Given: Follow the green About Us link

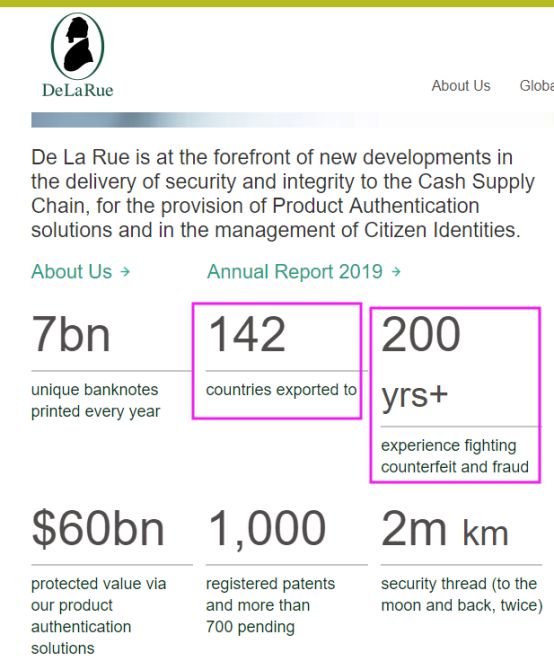Looking at the screenshot, I should pos(72,271).
